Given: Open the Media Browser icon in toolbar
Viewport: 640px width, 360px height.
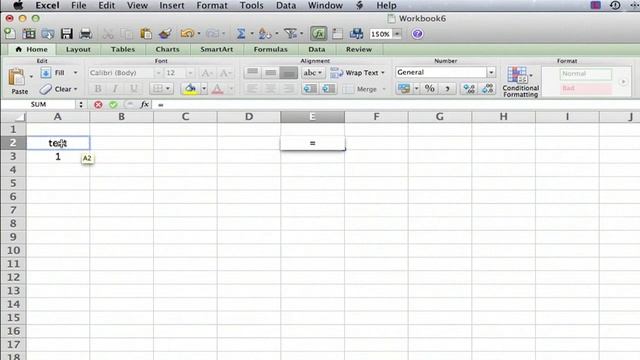Looking at the screenshot, I should (x=356, y=33).
